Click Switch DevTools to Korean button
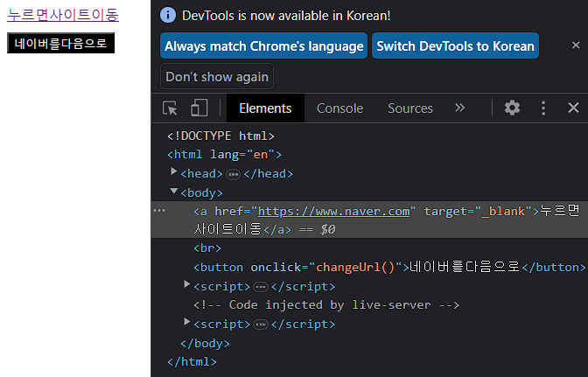The height and width of the screenshot is (377, 588). (x=455, y=45)
